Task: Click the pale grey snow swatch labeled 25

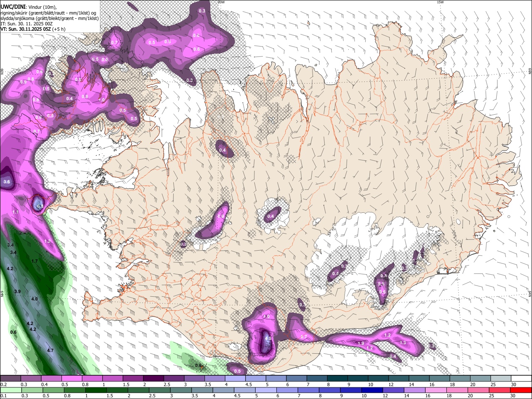Action: (x=501, y=379)
